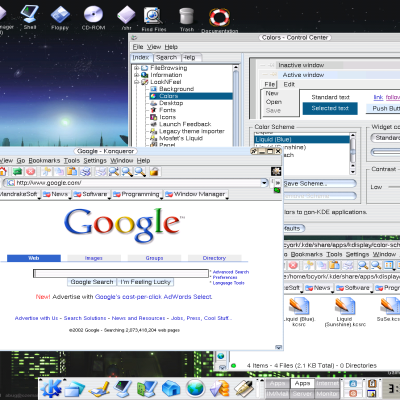Follow Google's cost-per-click AdWords Select link
Image resolution: width=400 pixels, height=400 pixels.
(x=153, y=297)
